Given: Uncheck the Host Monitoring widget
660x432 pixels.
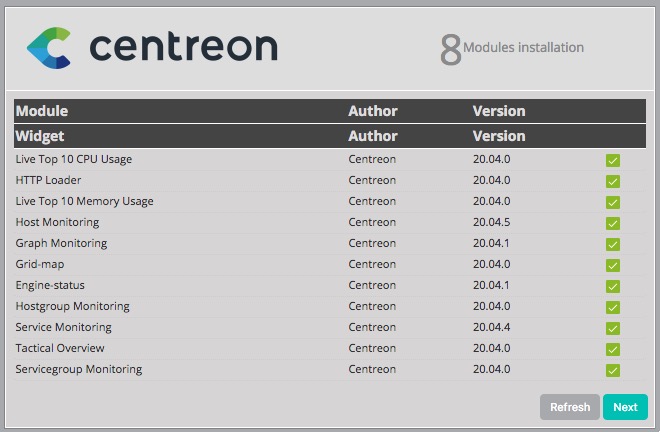Looking at the screenshot, I should [x=613, y=223].
